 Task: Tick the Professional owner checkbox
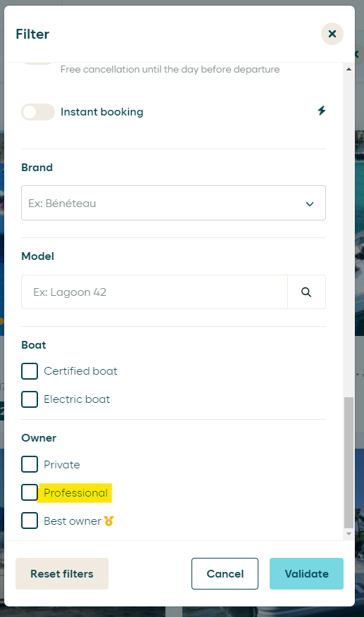pos(30,492)
